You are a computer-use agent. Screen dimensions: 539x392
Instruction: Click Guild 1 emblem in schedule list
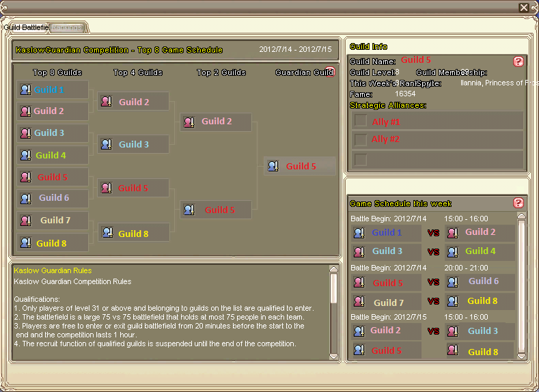pyautogui.click(x=359, y=233)
